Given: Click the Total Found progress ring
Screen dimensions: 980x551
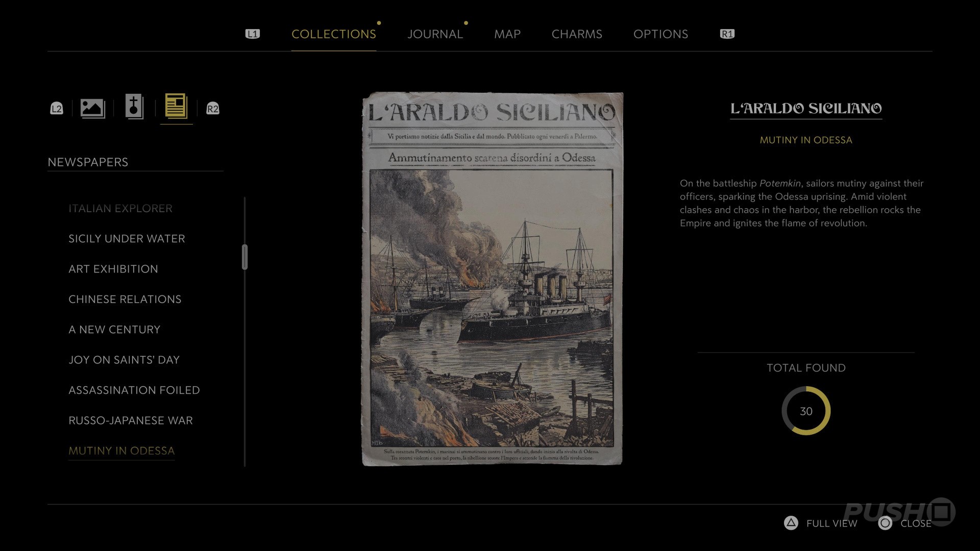Looking at the screenshot, I should (806, 411).
